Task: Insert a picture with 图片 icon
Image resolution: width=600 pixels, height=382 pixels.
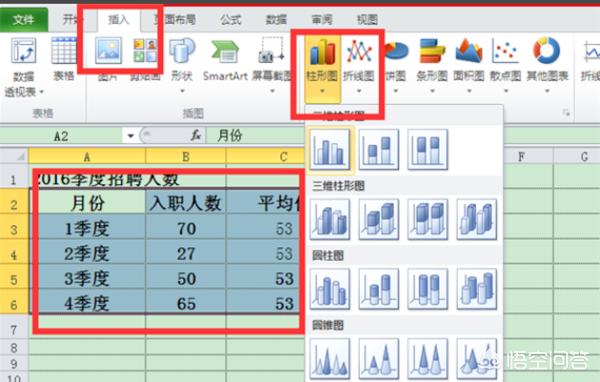Action: pos(109,51)
